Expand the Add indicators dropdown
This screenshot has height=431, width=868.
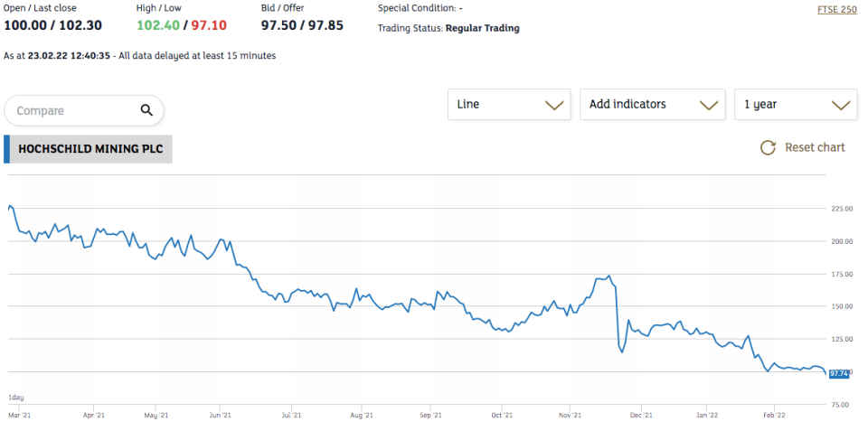point(652,104)
